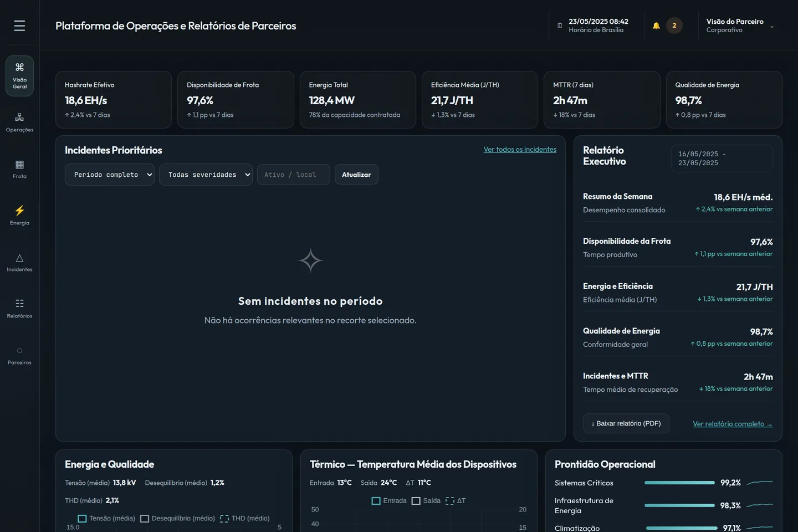
Task: Go to Operações section icon
Action: tap(19, 117)
